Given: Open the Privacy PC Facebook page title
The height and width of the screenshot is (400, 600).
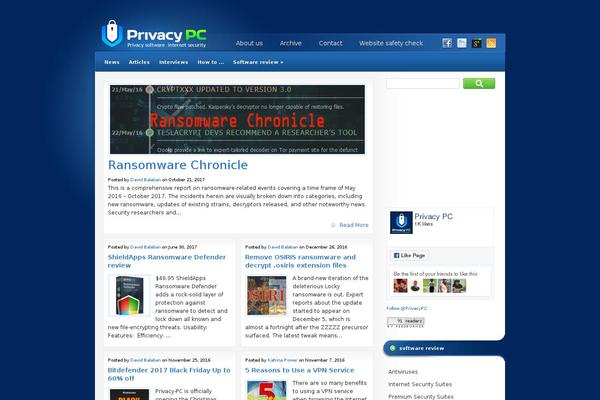Looking at the screenshot, I should 434,216.
